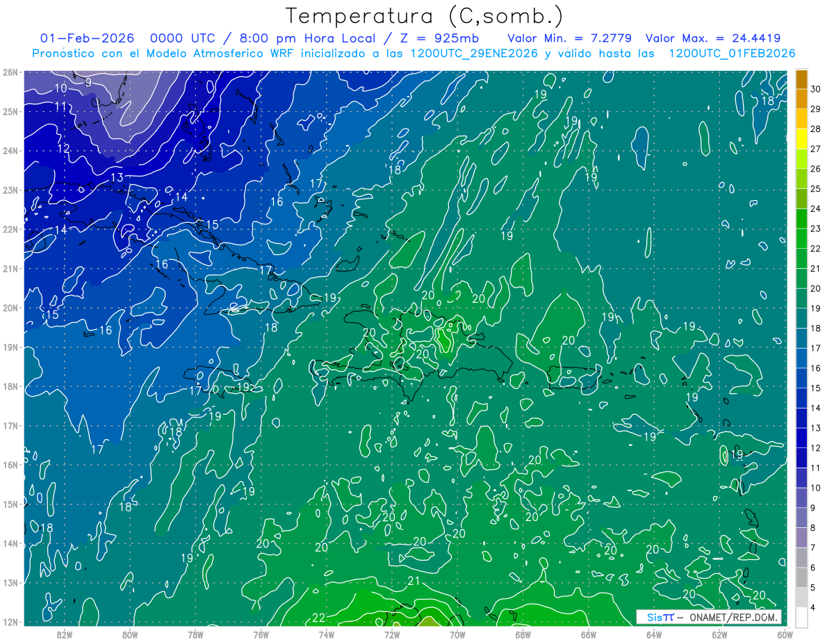Click the latitude axis label "22N"
834x644 pixels.
(x=10, y=229)
